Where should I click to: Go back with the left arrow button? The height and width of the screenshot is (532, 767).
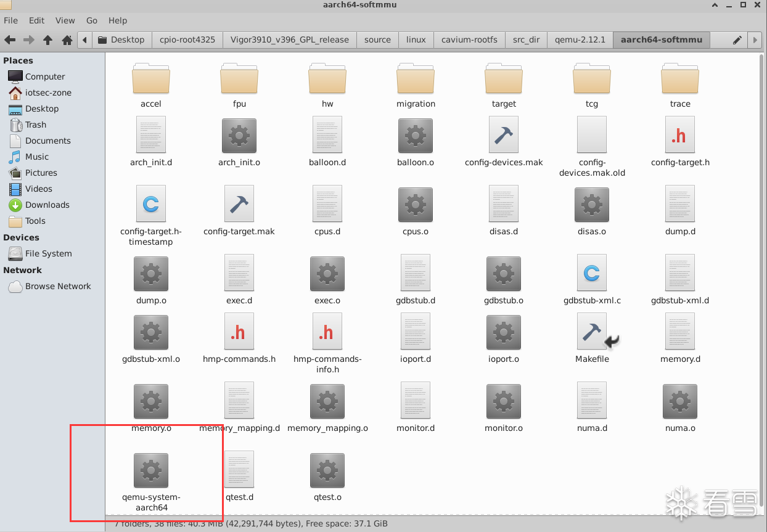pyautogui.click(x=10, y=40)
